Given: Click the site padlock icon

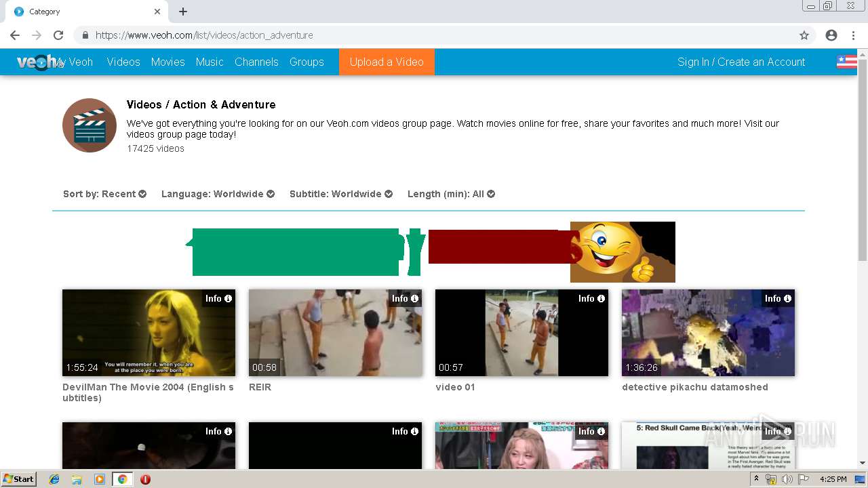Looking at the screenshot, I should coord(85,35).
